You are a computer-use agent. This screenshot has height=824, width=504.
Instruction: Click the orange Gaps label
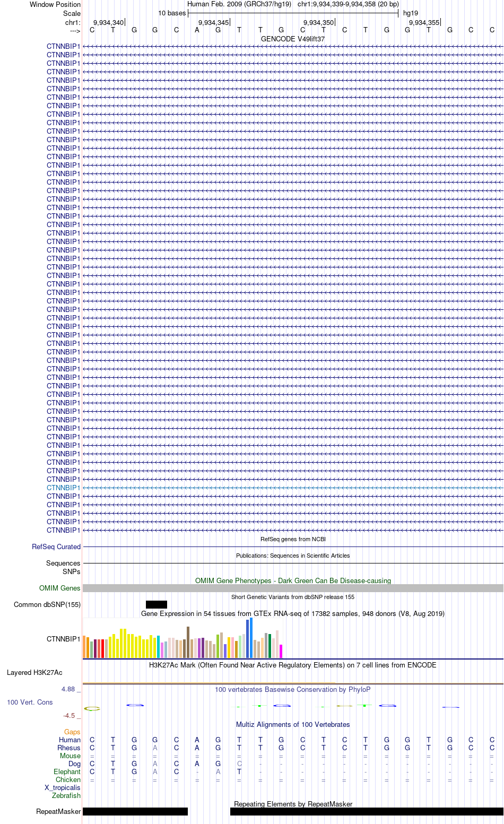click(x=72, y=732)
